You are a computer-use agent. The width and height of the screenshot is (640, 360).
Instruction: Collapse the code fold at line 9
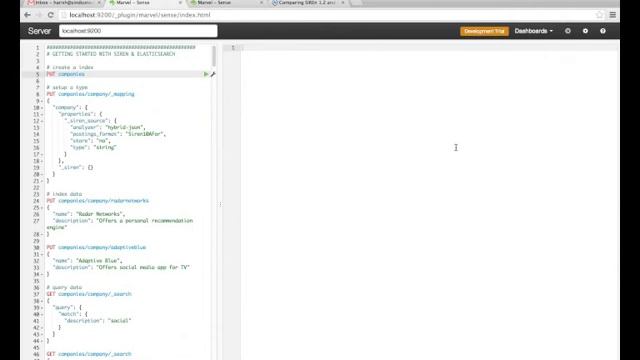42,101
